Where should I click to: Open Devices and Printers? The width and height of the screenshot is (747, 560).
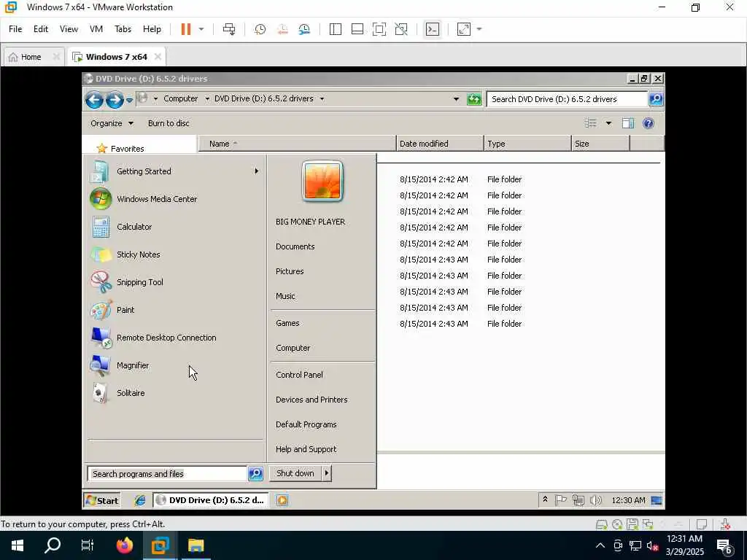(311, 400)
